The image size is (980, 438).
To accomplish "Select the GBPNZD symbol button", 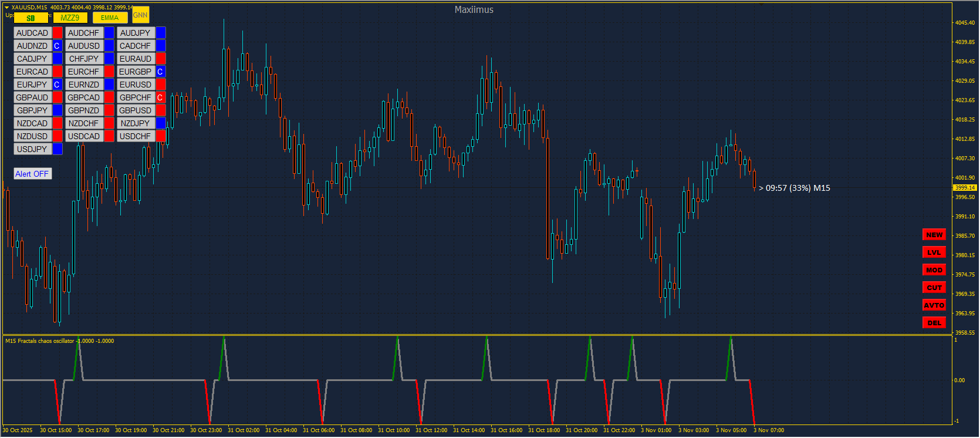I will (x=84, y=110).
